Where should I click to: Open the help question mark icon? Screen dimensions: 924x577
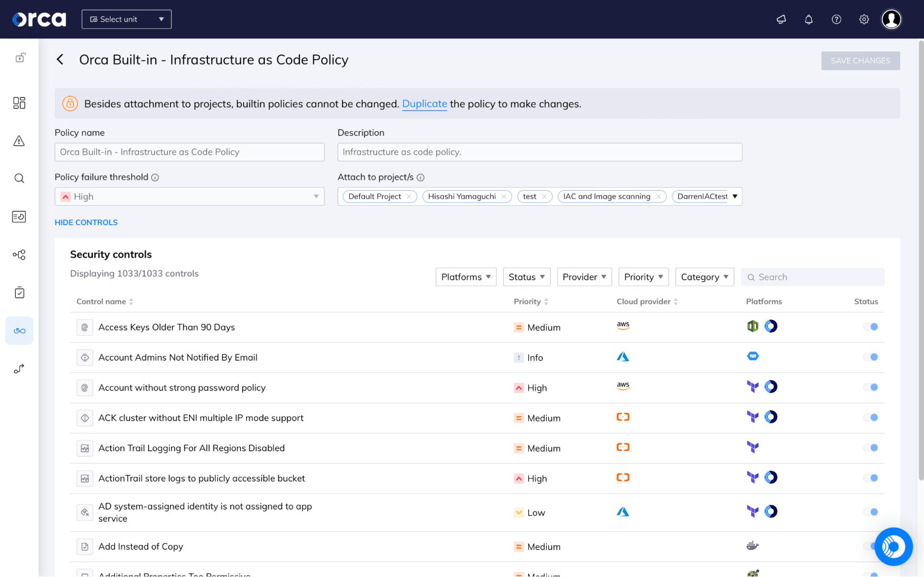pyautogui.click(x=836, y=19)
